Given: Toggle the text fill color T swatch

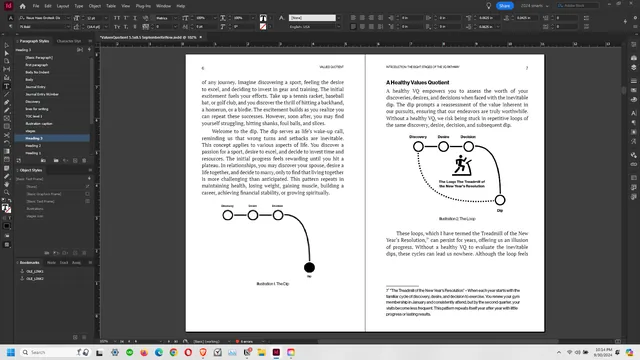Looking at the screenshot, I should [x=5, y=208].
